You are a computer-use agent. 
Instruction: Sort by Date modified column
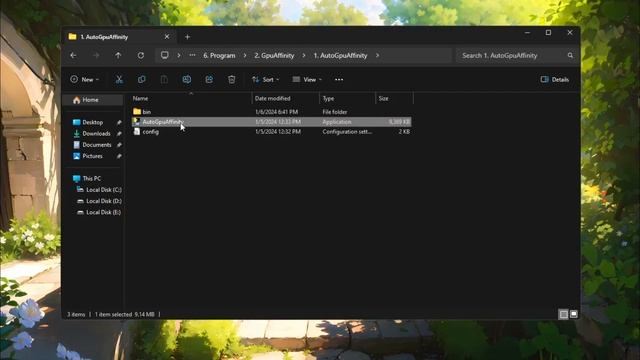(x=286, y=98)
